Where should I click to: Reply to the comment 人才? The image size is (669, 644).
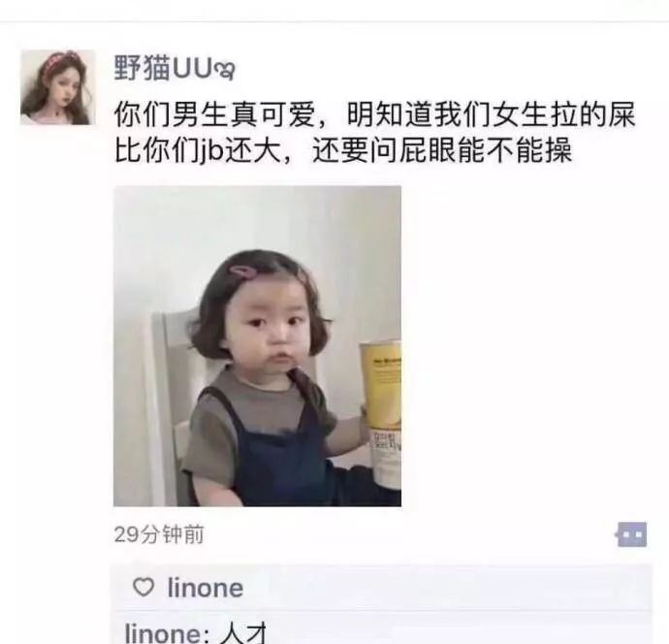click(x=243, y=633)
